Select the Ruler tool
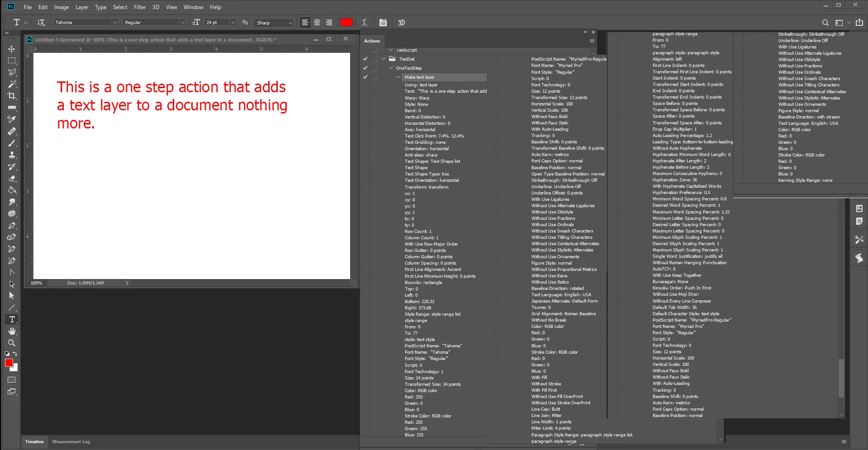The width and height of the screenshot is (868, 450). 12,108
